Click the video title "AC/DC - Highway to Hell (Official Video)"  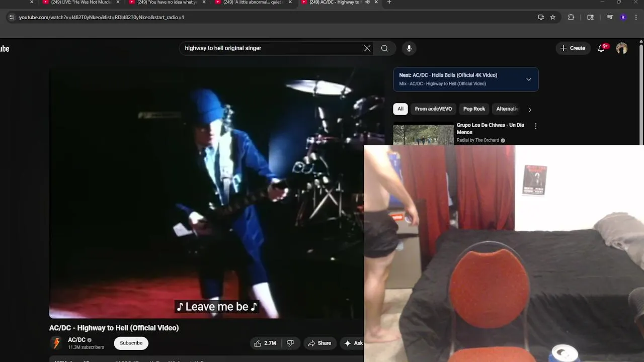(114, 328)
